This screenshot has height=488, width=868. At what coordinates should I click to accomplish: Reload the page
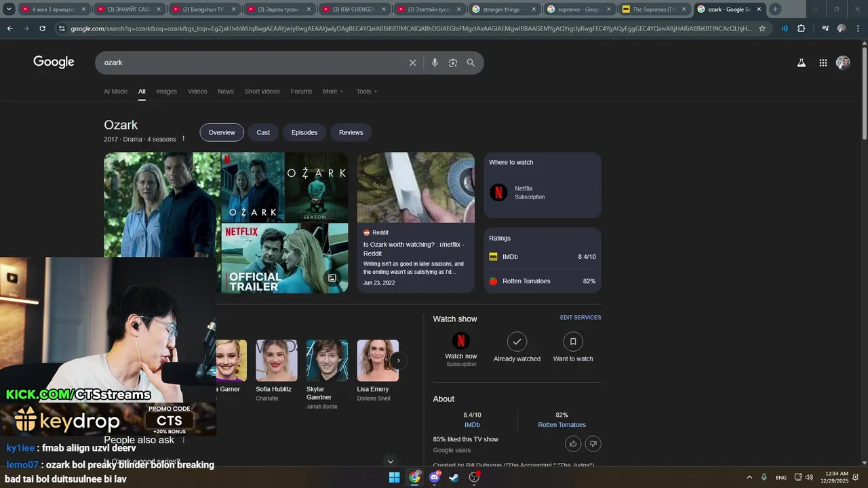[42, 28]
